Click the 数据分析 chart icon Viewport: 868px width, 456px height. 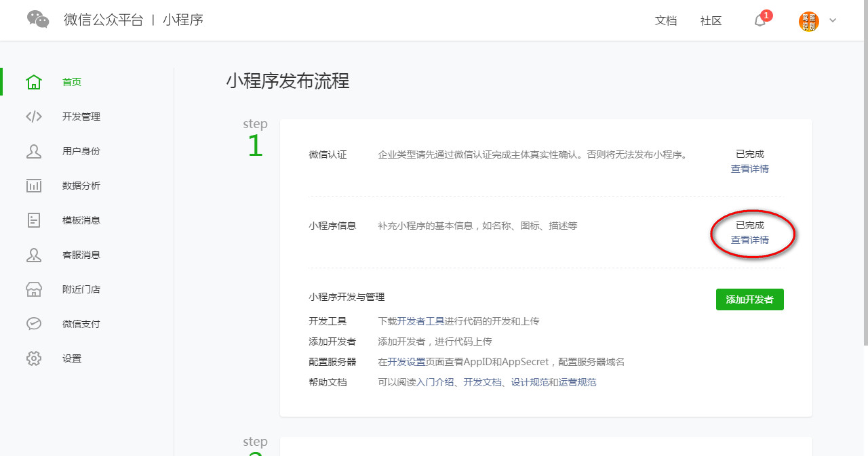(x=34, y=186)
